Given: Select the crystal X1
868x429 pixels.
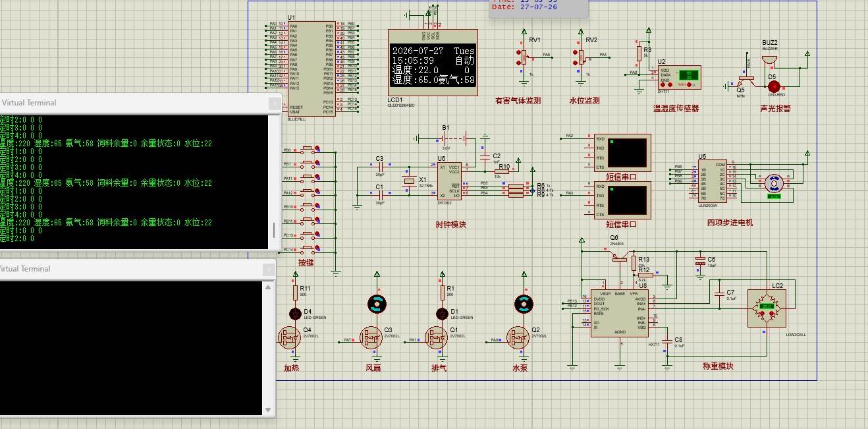Looking at the screenshot, I should pos(409,181).
